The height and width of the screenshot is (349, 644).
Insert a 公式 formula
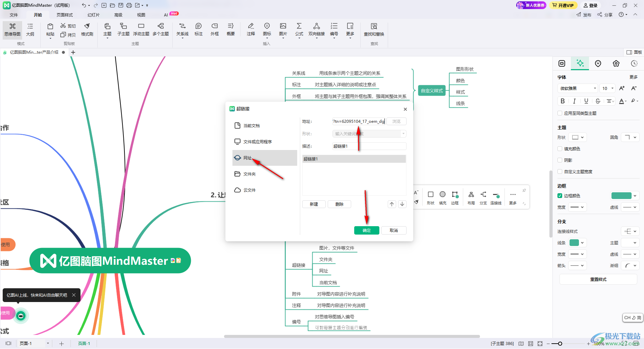pyautogui.click(x=299, y=30)
